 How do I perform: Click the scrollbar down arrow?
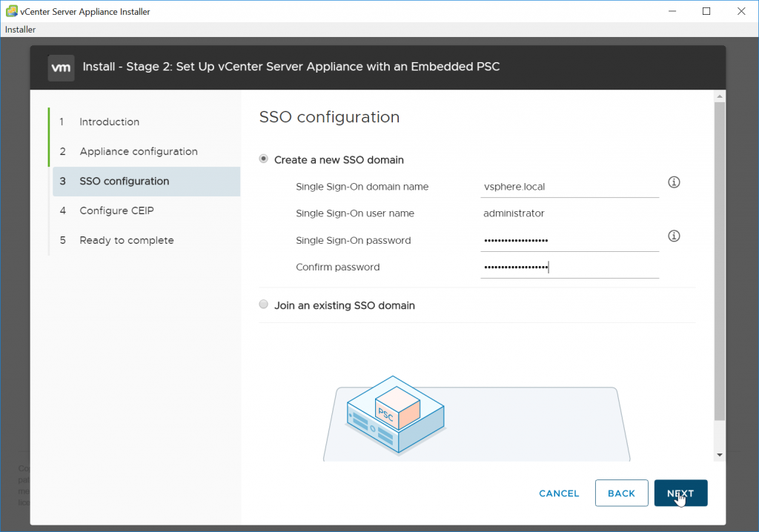[719, 455]
